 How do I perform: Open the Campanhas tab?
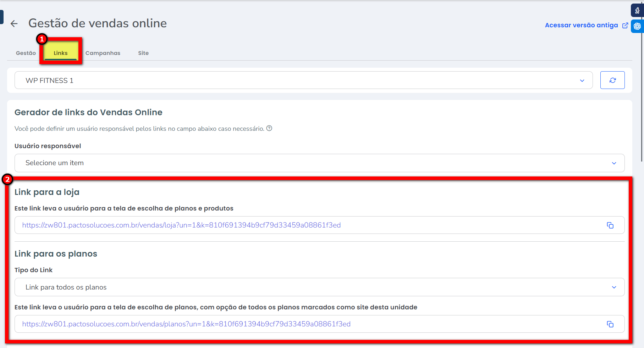(103, 53)
